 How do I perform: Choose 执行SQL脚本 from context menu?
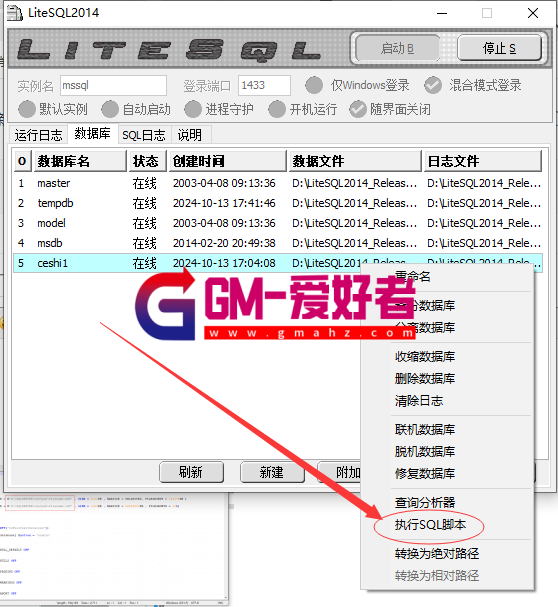click(430, 525)
